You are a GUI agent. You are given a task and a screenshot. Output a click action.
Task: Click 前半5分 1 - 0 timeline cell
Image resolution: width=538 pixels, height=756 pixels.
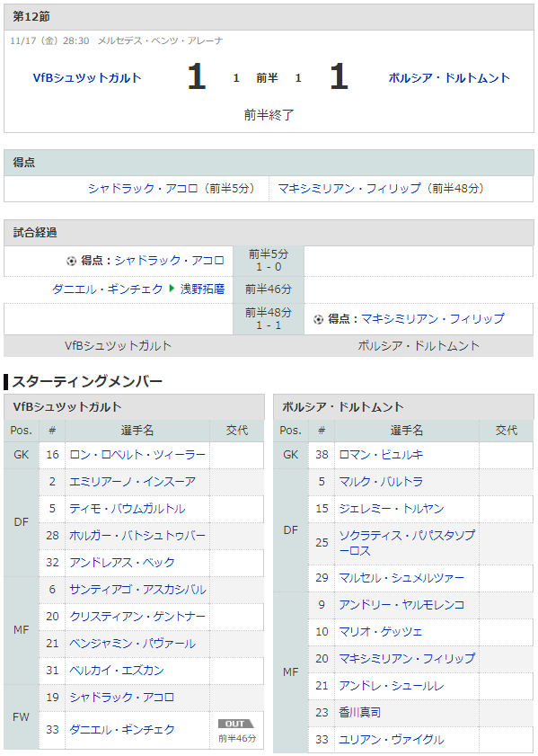point(269,261)
